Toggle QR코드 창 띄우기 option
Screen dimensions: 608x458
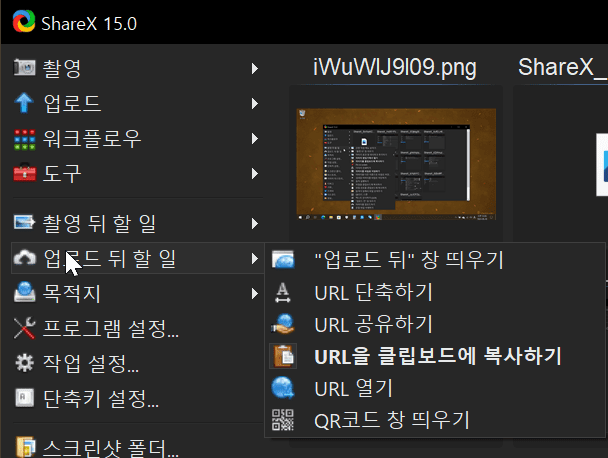pos(435,420)
